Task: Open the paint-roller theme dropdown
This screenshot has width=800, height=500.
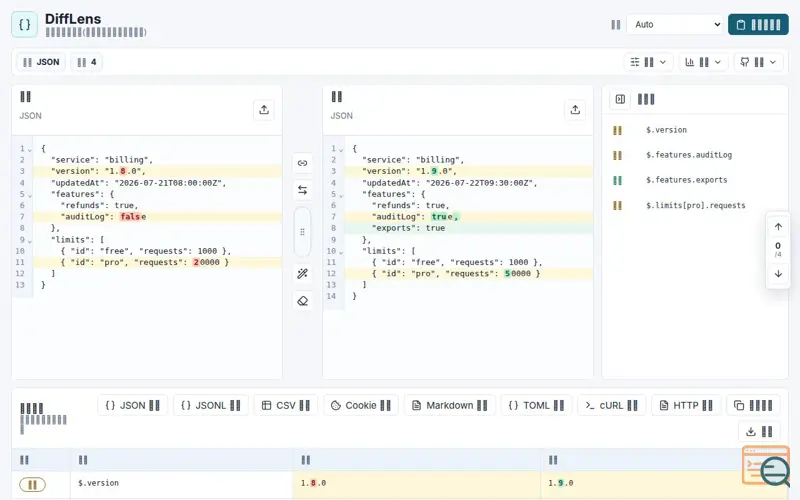Action: point(758,62)
